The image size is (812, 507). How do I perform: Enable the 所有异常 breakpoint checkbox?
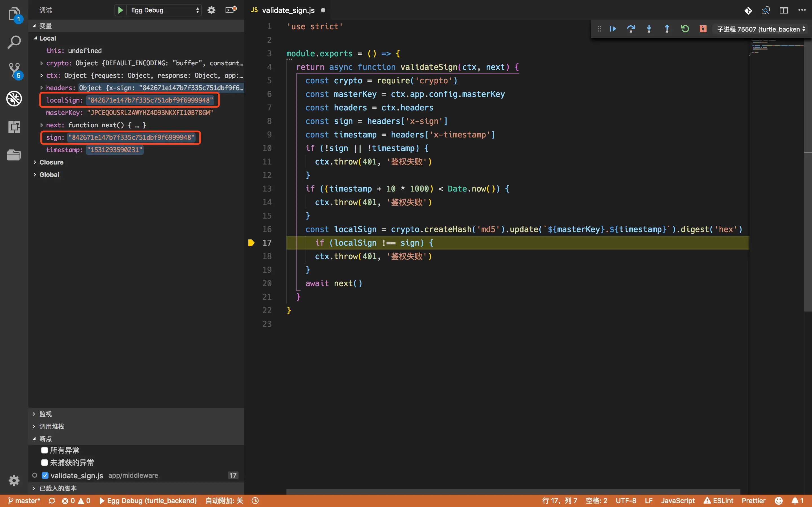pyautogui.click(x=44, y=450)
